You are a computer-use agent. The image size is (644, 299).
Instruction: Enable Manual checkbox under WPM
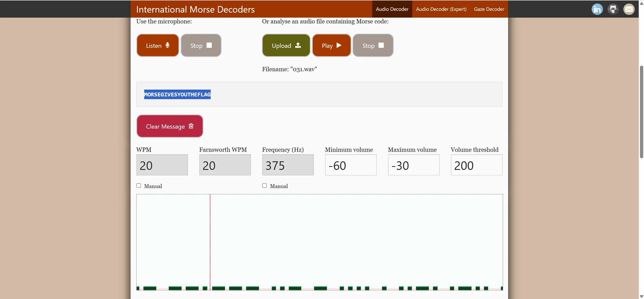point(139,185)
